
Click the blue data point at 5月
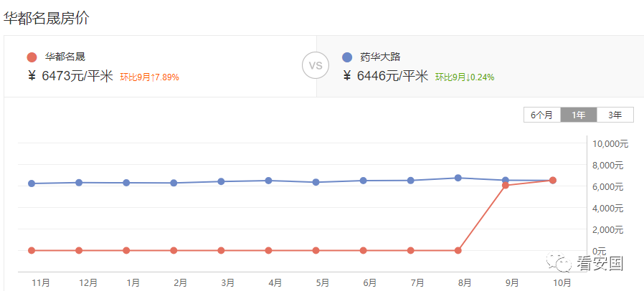pos(316,182)
